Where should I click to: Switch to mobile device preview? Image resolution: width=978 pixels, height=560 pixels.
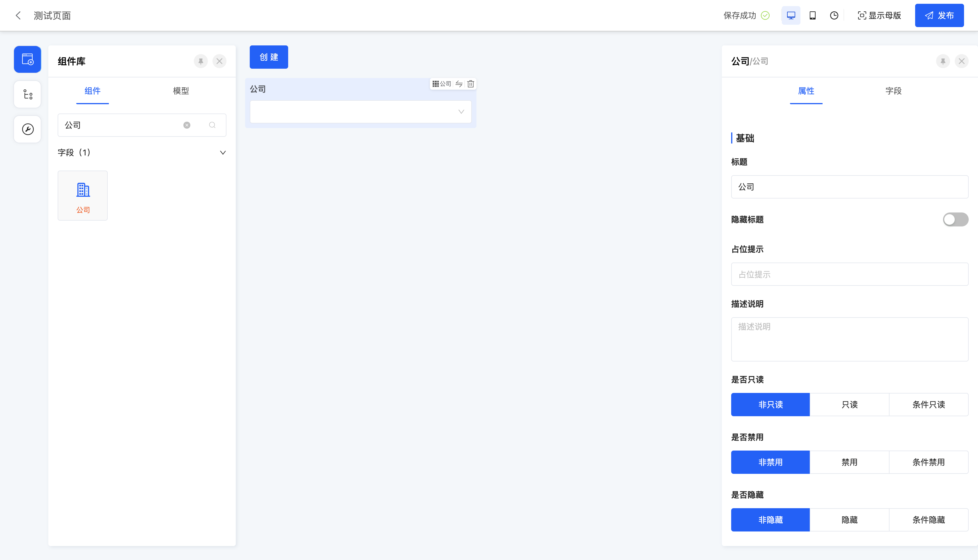coord(812,15)
